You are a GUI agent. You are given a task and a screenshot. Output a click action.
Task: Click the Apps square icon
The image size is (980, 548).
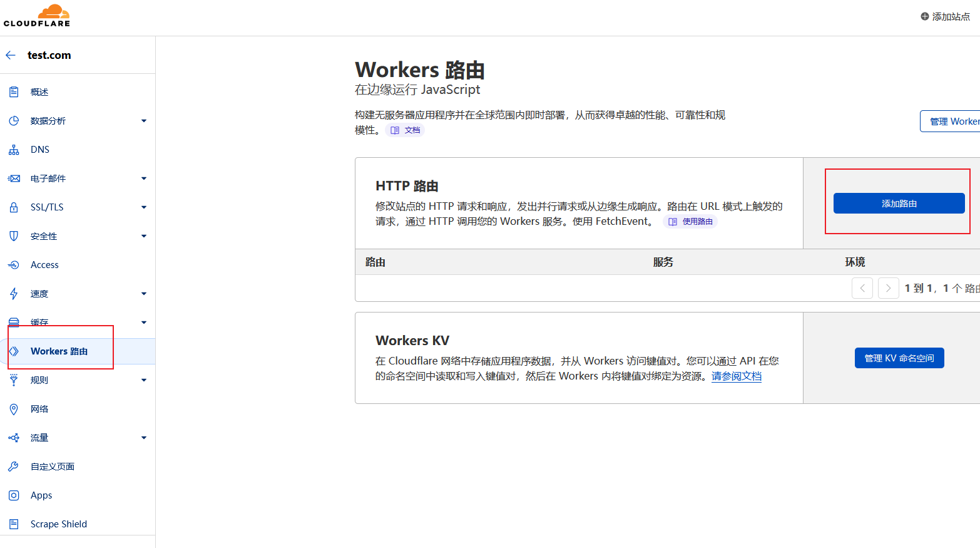(14, 495)
